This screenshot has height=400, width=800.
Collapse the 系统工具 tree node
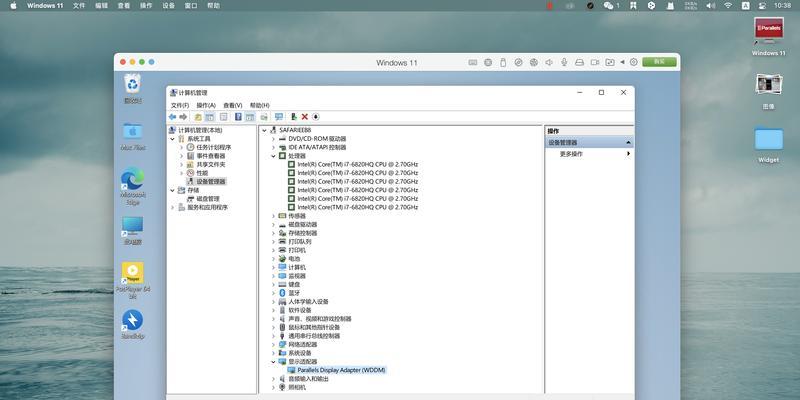pos(172,139)
